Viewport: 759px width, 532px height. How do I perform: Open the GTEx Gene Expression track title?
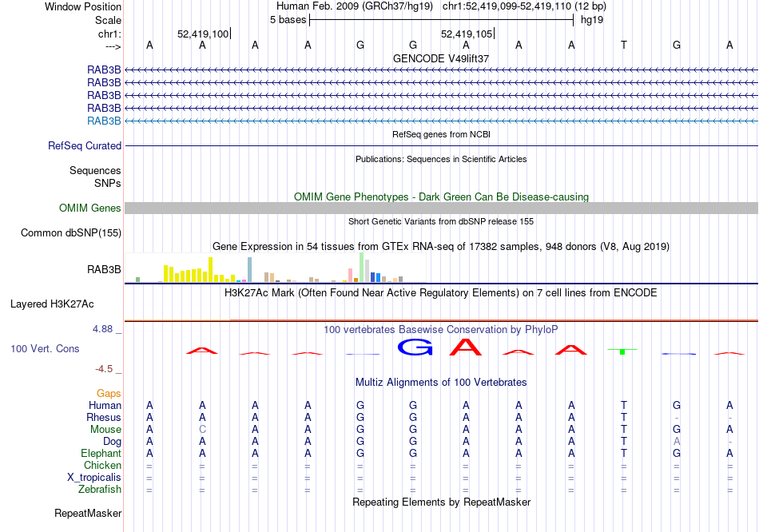coord(441,246)
